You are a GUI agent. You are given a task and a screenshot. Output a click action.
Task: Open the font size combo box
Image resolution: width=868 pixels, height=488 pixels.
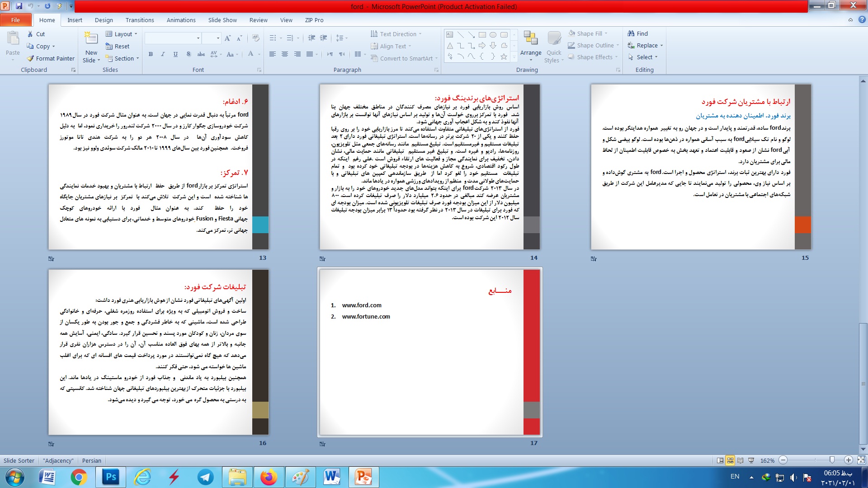tap(211, 38)
